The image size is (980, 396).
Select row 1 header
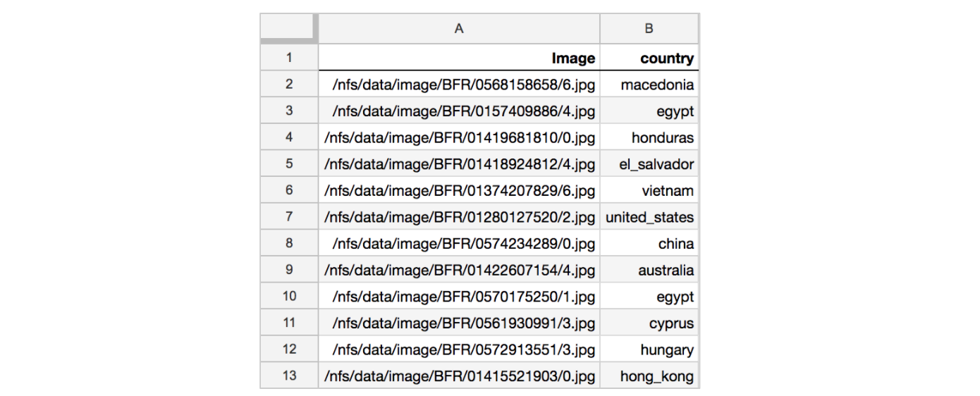coord(289,58)
